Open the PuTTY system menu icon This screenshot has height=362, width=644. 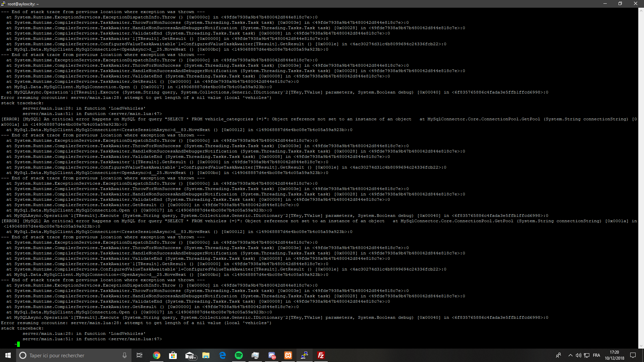click(x=3, y=4)
